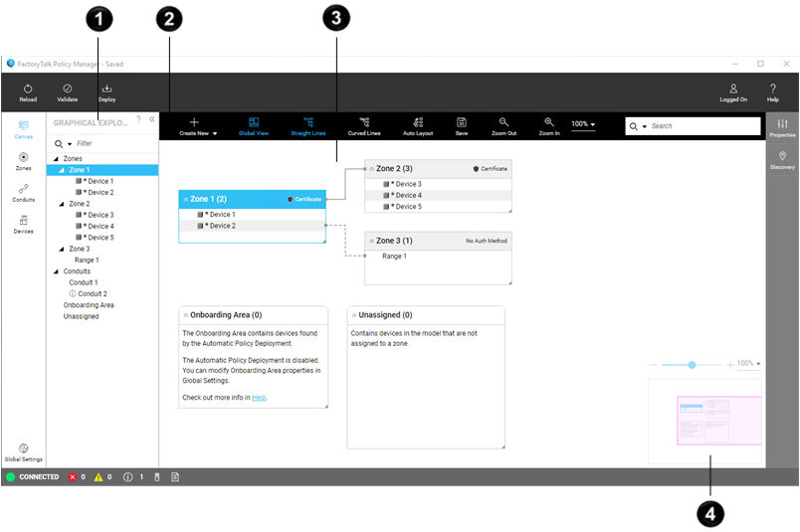
Task: Switch to Curved Lines mode
Action: (x=365, y=122)
